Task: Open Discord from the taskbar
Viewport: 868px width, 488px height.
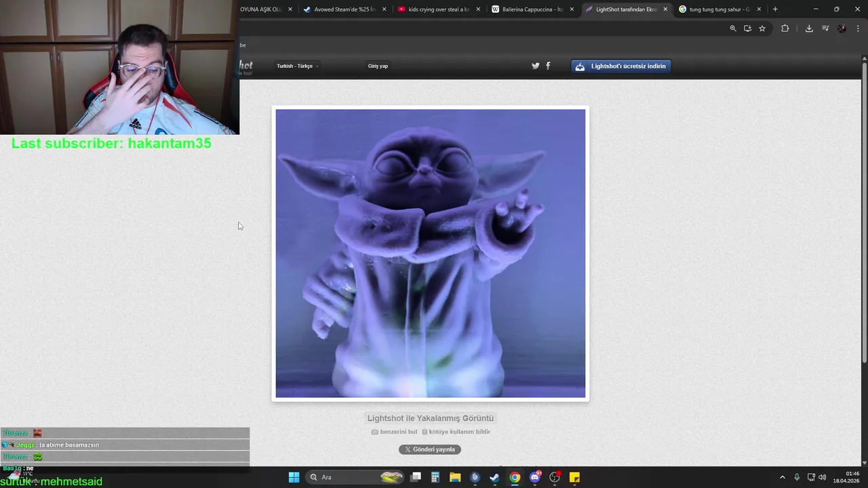Action: tap(535, 477)
